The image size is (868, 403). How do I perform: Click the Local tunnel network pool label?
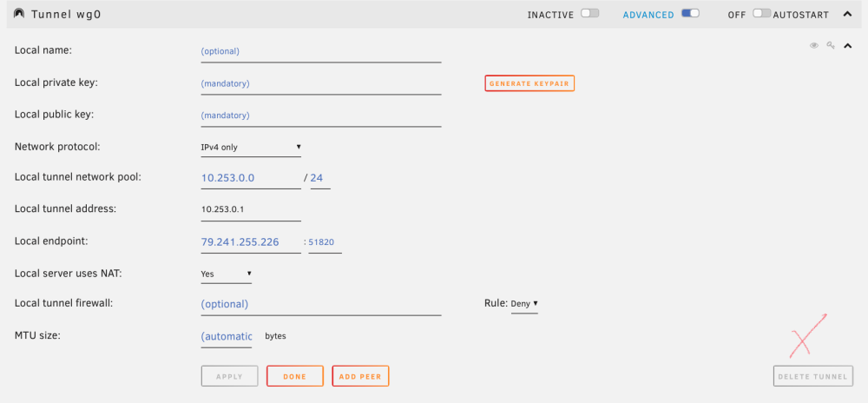tap(78, 178)
